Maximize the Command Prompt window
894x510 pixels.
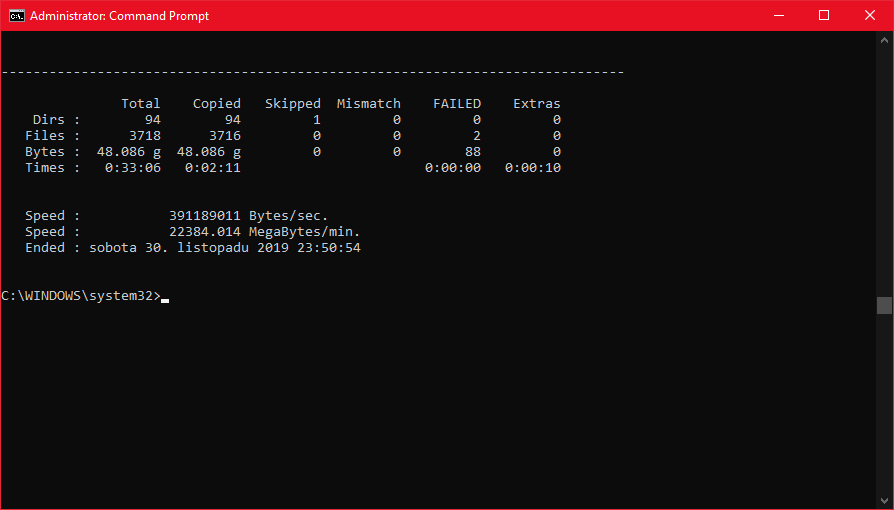coord(824,16)
